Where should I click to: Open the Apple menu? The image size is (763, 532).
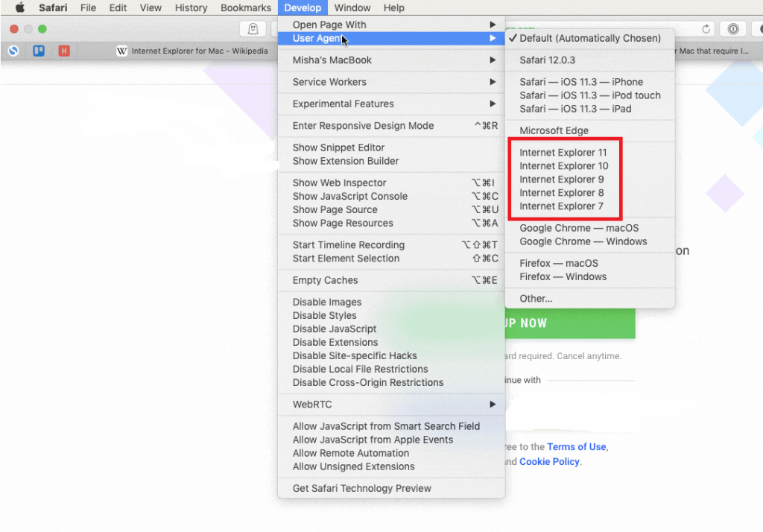20,7
